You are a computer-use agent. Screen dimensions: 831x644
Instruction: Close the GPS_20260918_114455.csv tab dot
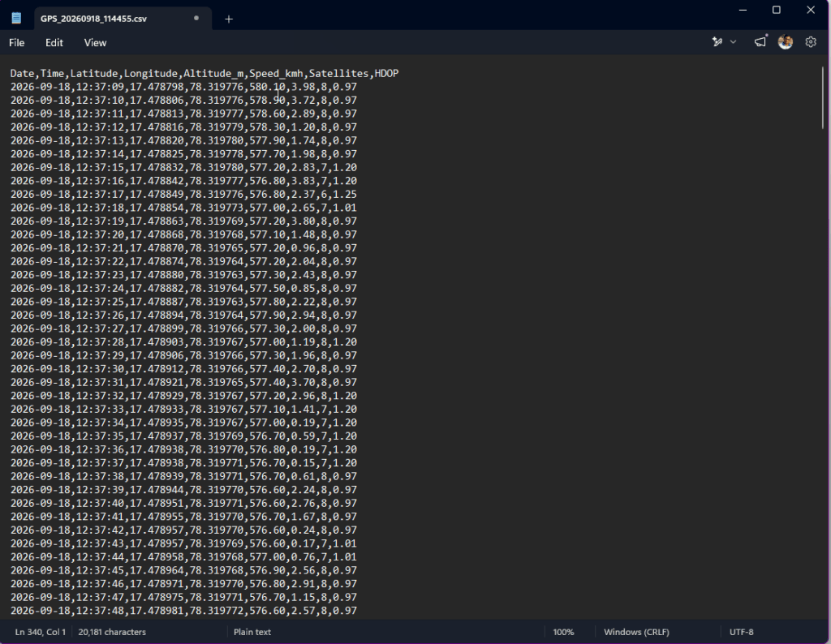pos(196,18)
